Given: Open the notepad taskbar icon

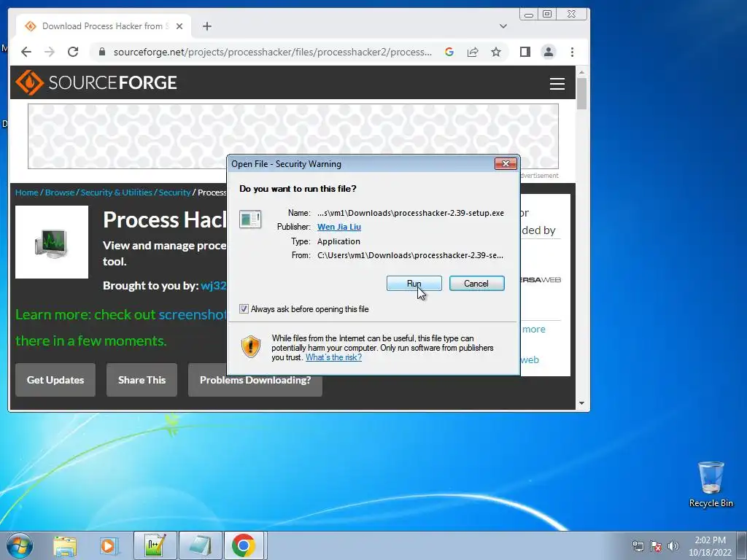Looking at the screenshot, I should coord(200,545).
